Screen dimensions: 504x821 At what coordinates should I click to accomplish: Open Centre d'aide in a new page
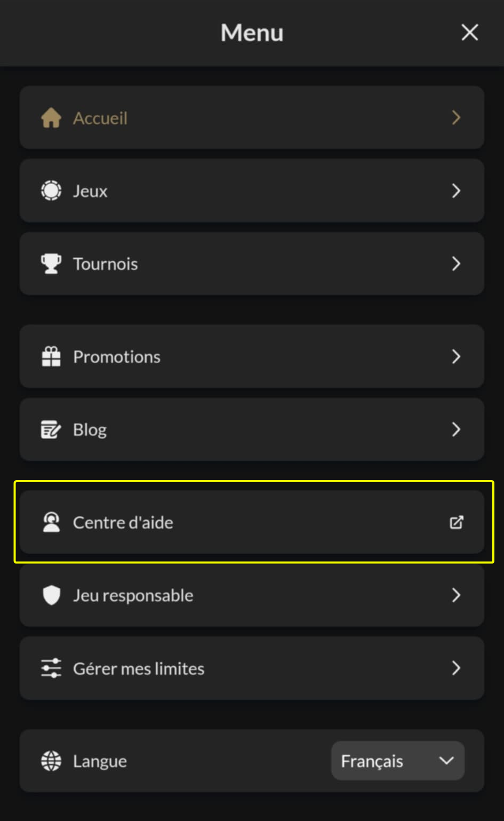[252, 522]
